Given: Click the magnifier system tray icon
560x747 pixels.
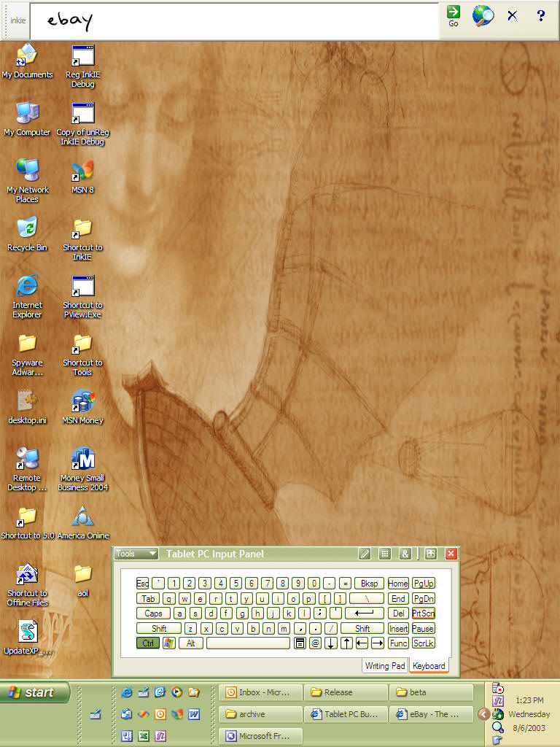Looking at the screenshot, I should tap(497, 727).
